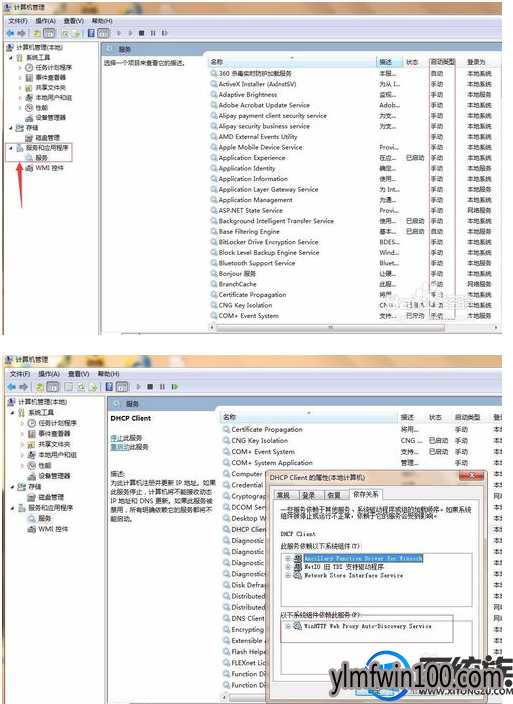Screen dimensions: 513x704
Task: Open 查看(V) menu in lower window
Action: click(78, 374)
